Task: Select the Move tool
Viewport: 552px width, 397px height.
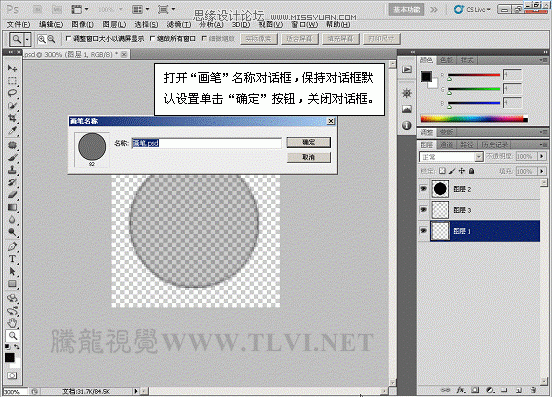Action: click(x=12, y=68)
